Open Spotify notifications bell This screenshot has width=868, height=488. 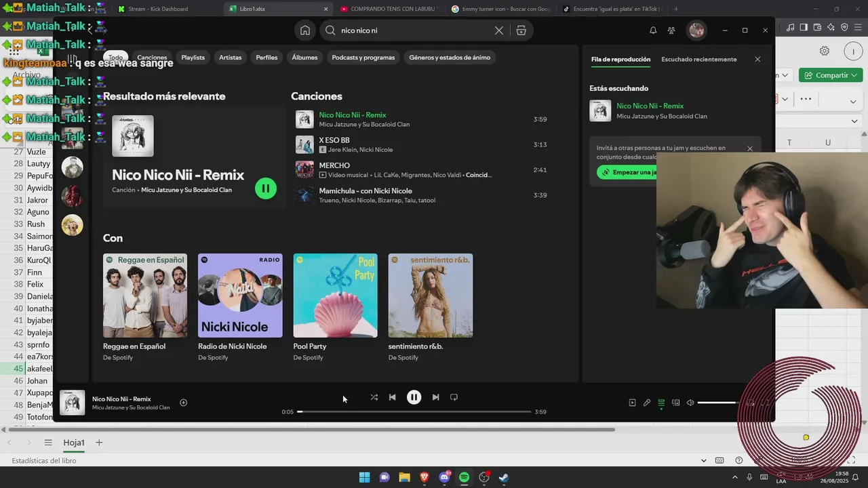(x=653, y=30)
